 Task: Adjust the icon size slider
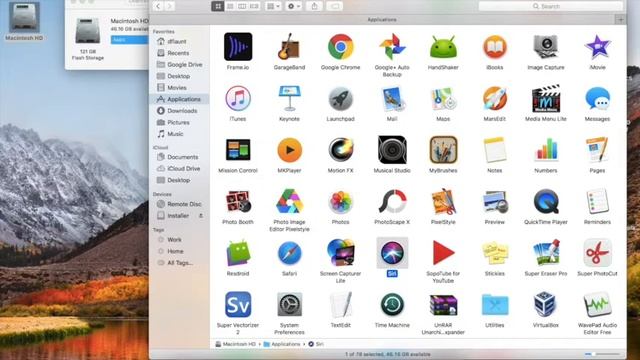point(602,354)
